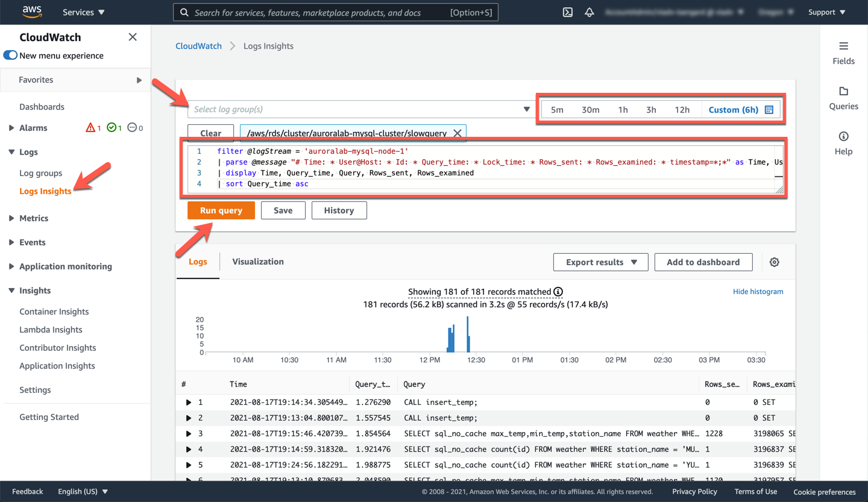Open the CloudShell terminal icon
The width and height of the screenshot is (868, 502).
pos(567,12)
